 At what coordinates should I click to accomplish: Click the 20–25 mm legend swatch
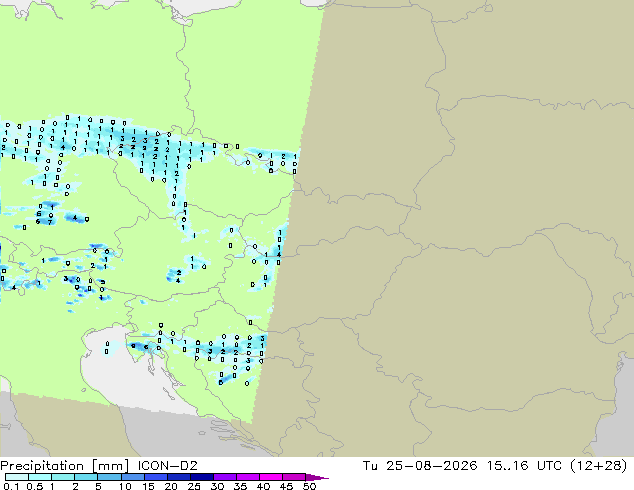click(x=178, y=477)
